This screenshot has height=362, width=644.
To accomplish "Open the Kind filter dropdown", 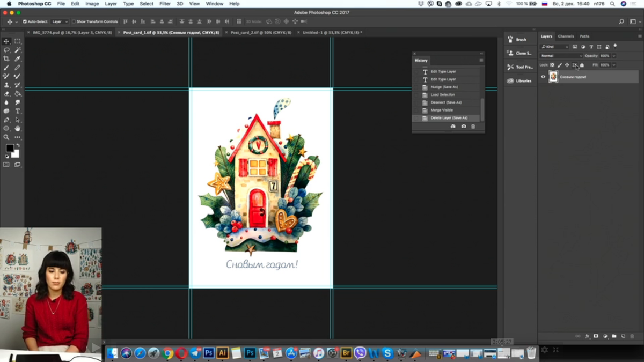I will [555, 47].
